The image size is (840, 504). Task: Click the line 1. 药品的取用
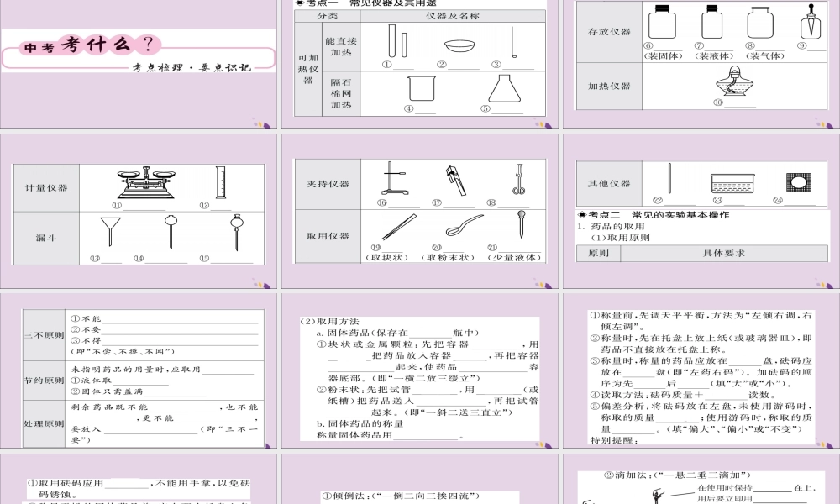[612, 227]
